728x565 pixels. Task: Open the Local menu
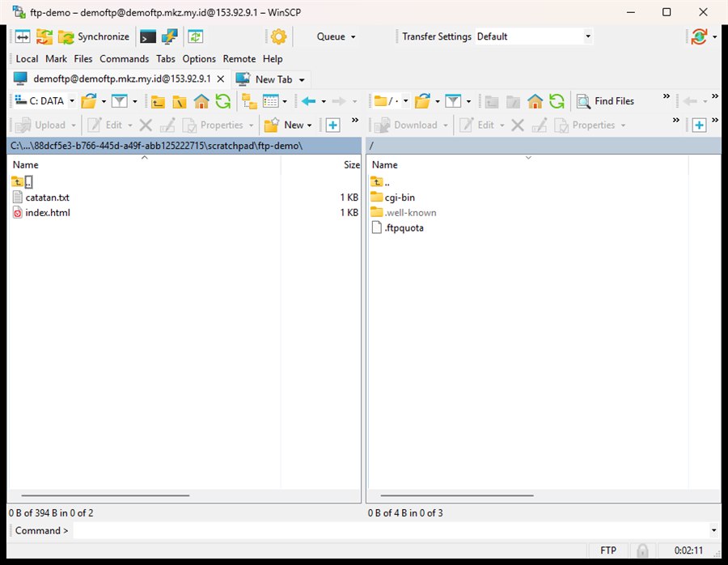coord(27,58)
